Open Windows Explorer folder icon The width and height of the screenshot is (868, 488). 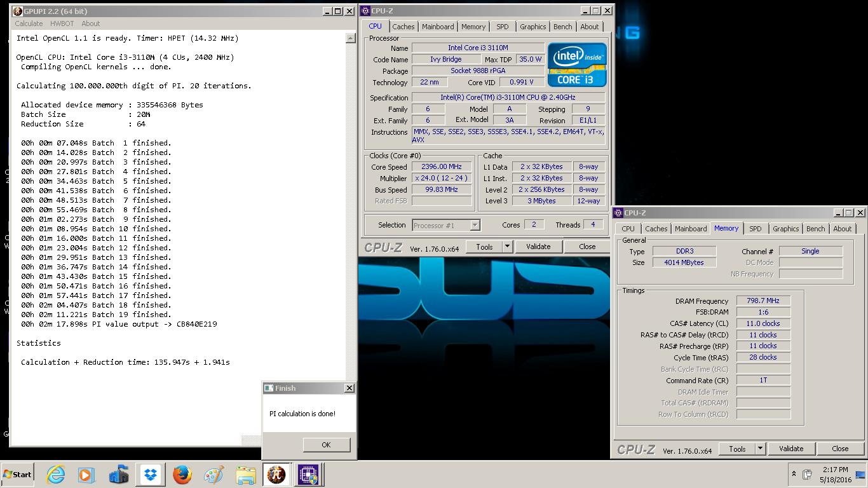[x=245, y=474]
